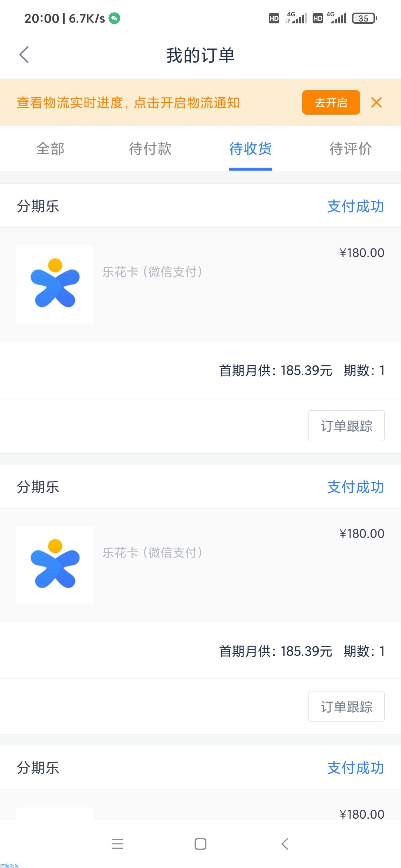Viewport: 401px width, 868px height.
Task: Tap the WeChat status bar icon
Action: pos(114,18)
